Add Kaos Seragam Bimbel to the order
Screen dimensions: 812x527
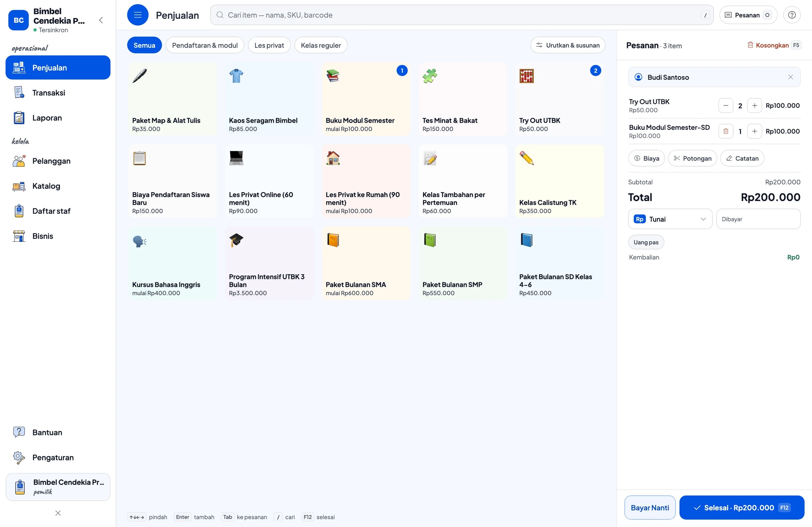pyautogui.click(x=269, y=99)
